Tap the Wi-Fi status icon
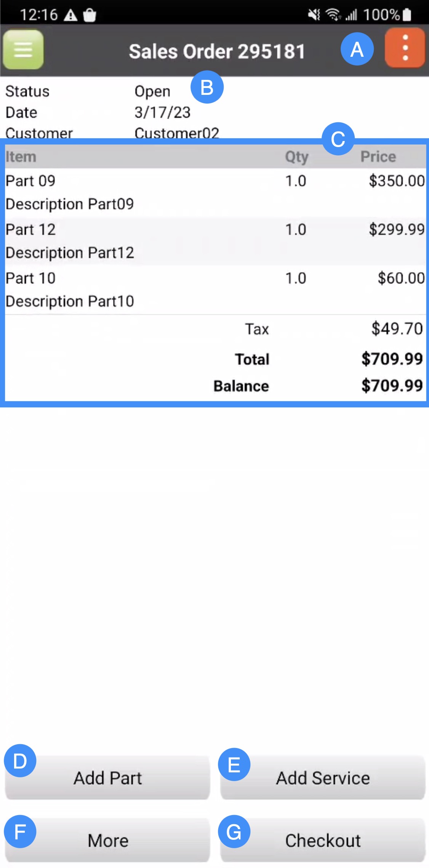Image resolution: width=429 pixels, height=868 pixels. pos(333,15)
